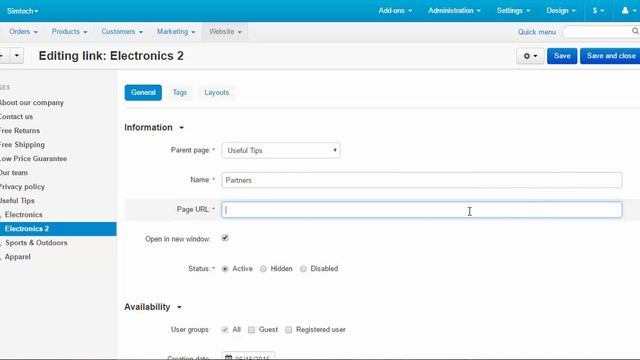The width and height of the screenshot is (640, 360).
Task: Click the search magnifier icon
Action: [x=635, y=31]
